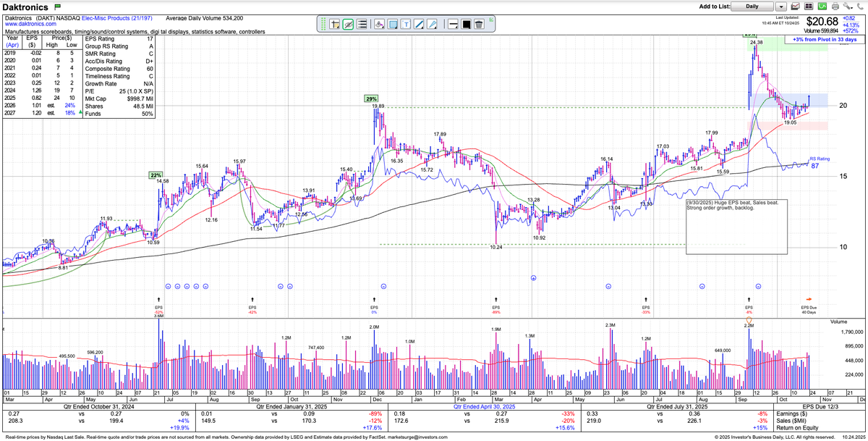Click the EPS Due 40 Days marker
868x441 pixels.
coord(809,307)
